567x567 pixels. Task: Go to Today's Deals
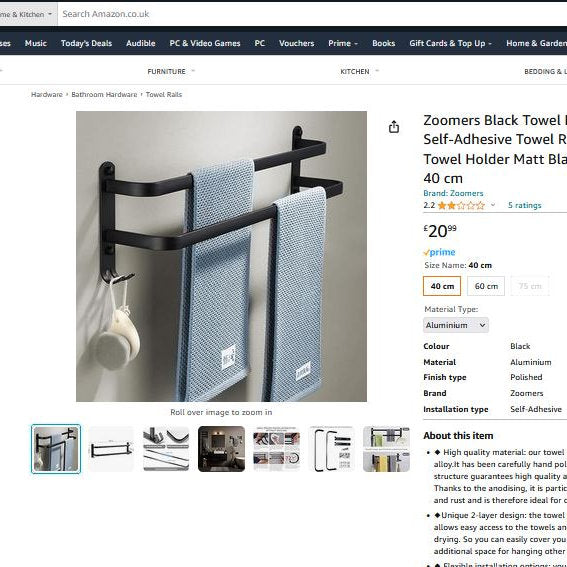[x=86, y=43]
